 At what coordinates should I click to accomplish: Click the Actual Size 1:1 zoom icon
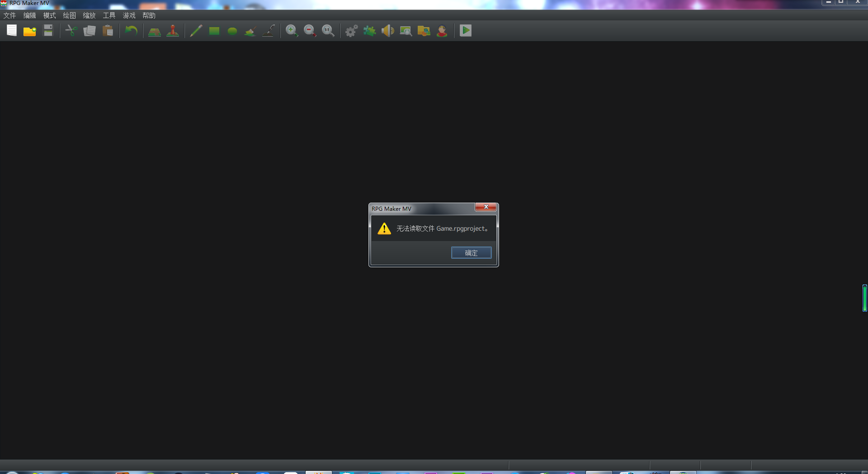[328, 31]
